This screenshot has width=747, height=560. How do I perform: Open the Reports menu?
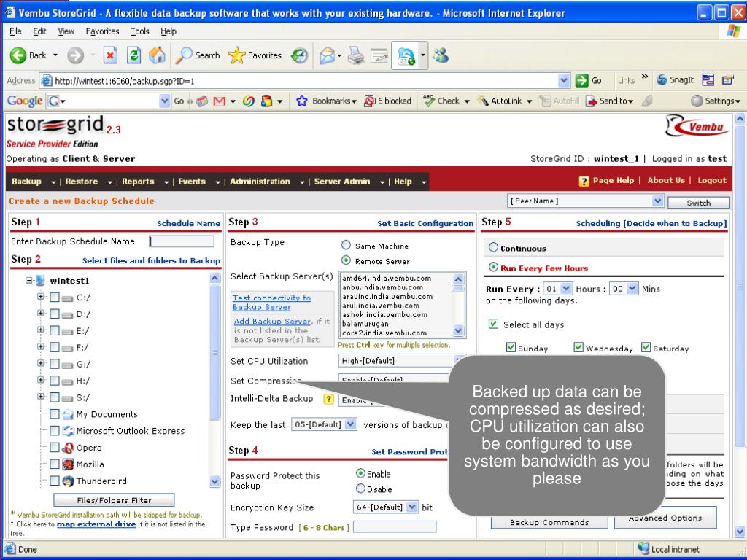coord(144,182)
